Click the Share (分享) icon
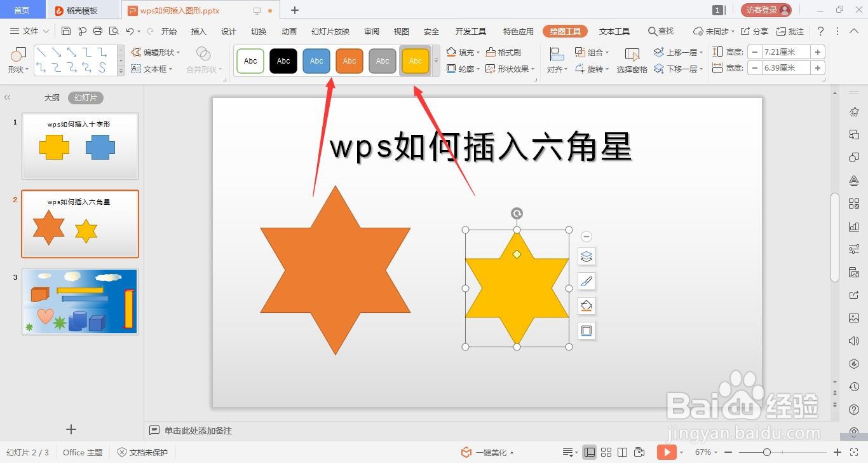The image size is (868, 463). pyautogui.click(x=754, y=31)
